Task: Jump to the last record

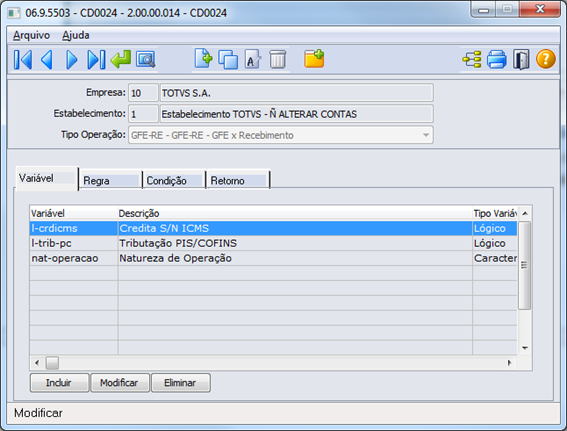Action: (x=96, y=60)
